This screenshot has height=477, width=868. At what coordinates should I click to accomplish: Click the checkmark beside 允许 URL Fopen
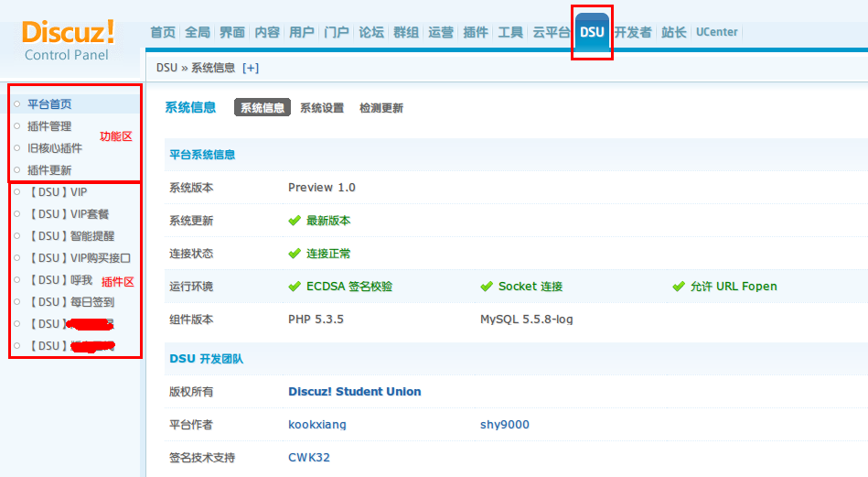[x=679, y=287]
